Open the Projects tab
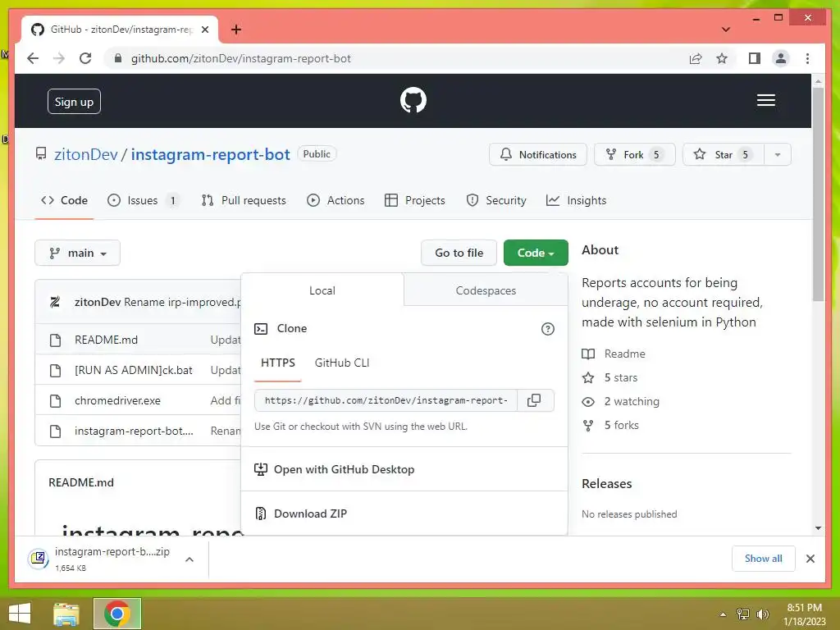840x630 pixels. 415,200
